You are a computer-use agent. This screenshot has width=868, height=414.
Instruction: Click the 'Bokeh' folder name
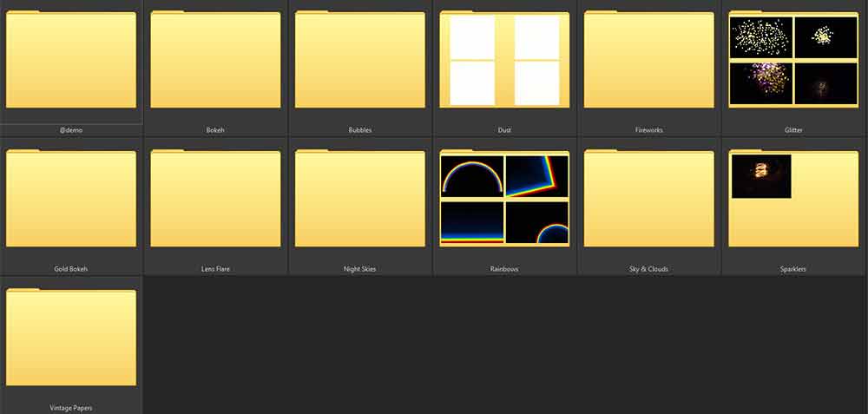pos(215,130)
